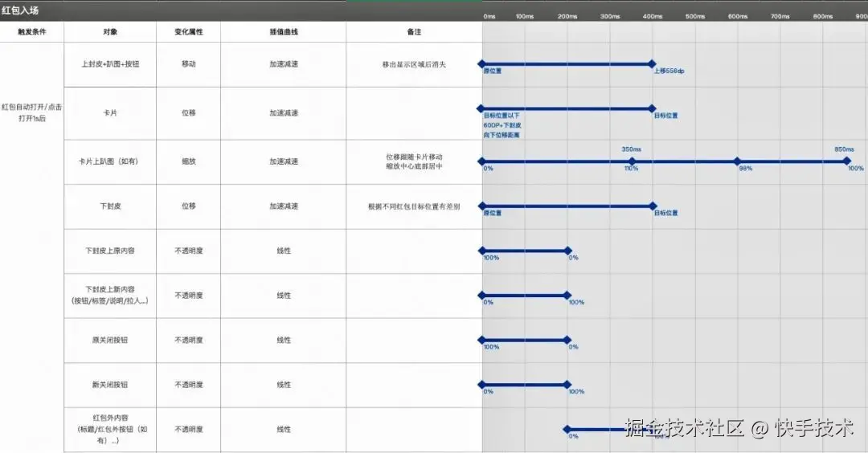Viewport: 868px width, 453px height.
Task: Click the 300ms tick on the time ruler
Action: [x=610, y=17]
